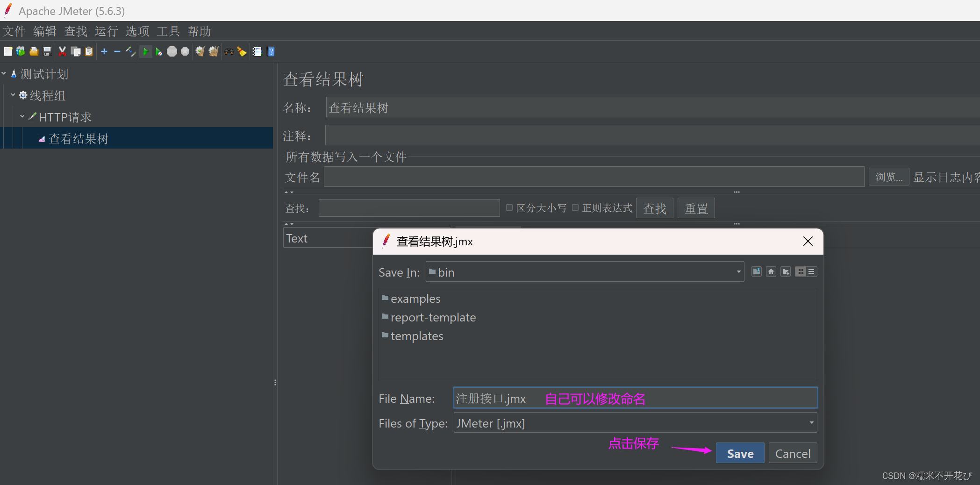This screenshot has height=485, width=980.
Task: Open the Files of Type dropdown
Action: (811, 423)
